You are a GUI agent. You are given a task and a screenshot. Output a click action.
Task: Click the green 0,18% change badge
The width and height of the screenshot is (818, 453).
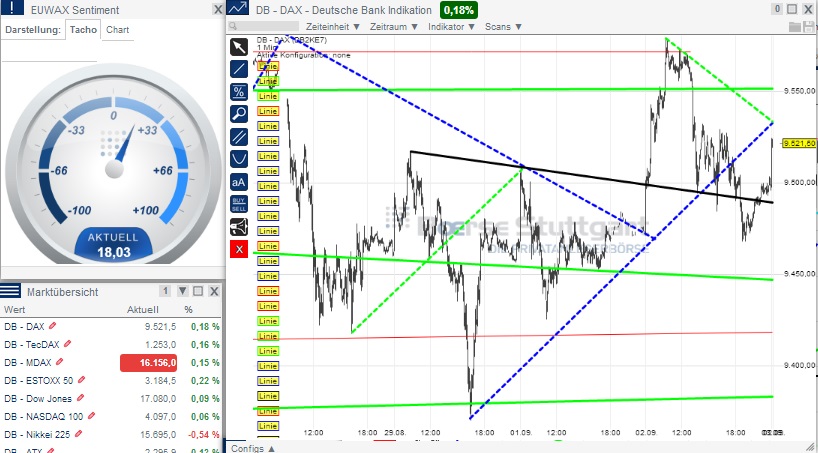[x=459, y=10]
